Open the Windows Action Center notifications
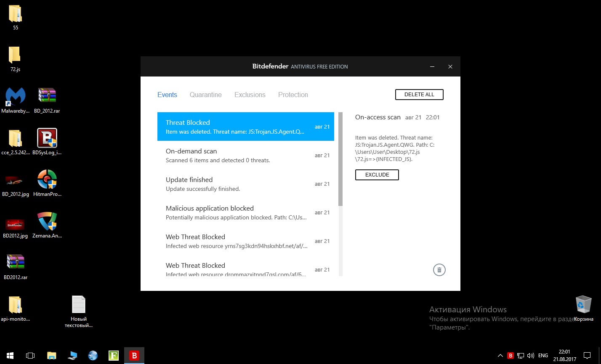 [x=587, y=356]
